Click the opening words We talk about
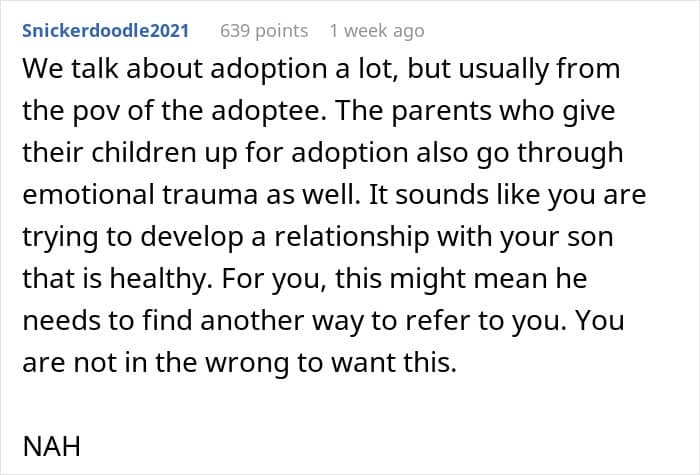Screen dimensions: 700x475 [x=113, y=69]
